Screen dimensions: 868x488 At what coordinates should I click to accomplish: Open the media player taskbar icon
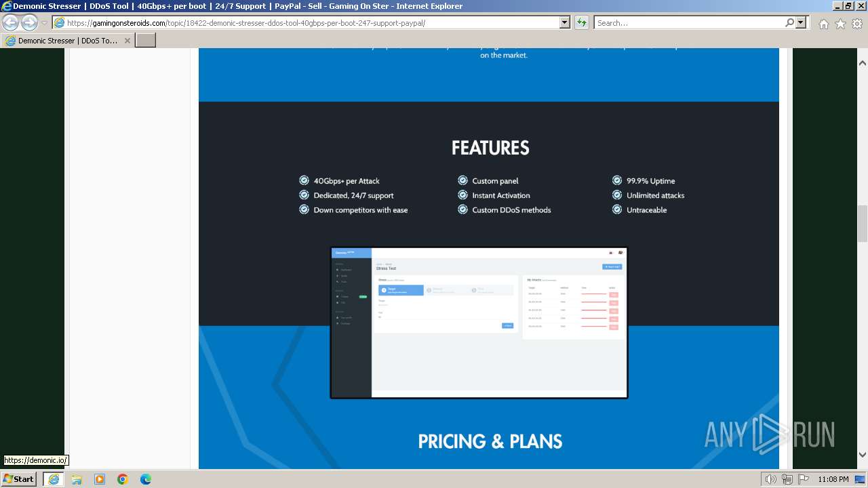pos(100,479)
